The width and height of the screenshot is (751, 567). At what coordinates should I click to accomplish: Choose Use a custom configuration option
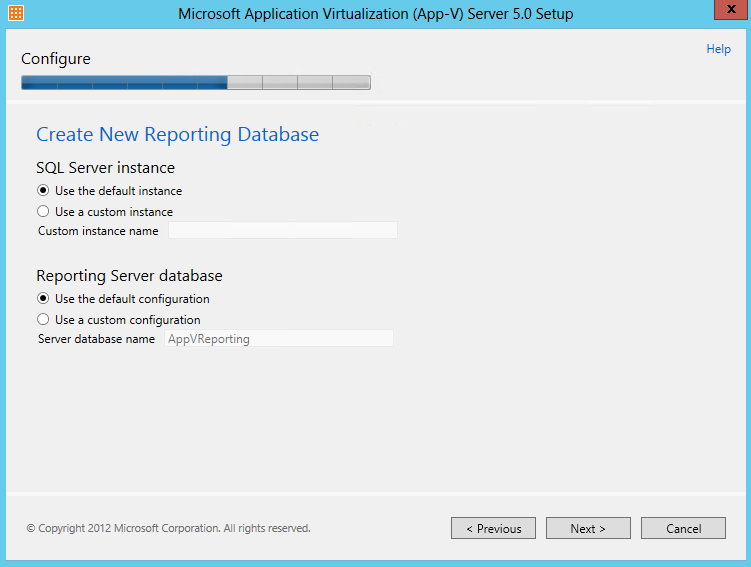(43, 320)
